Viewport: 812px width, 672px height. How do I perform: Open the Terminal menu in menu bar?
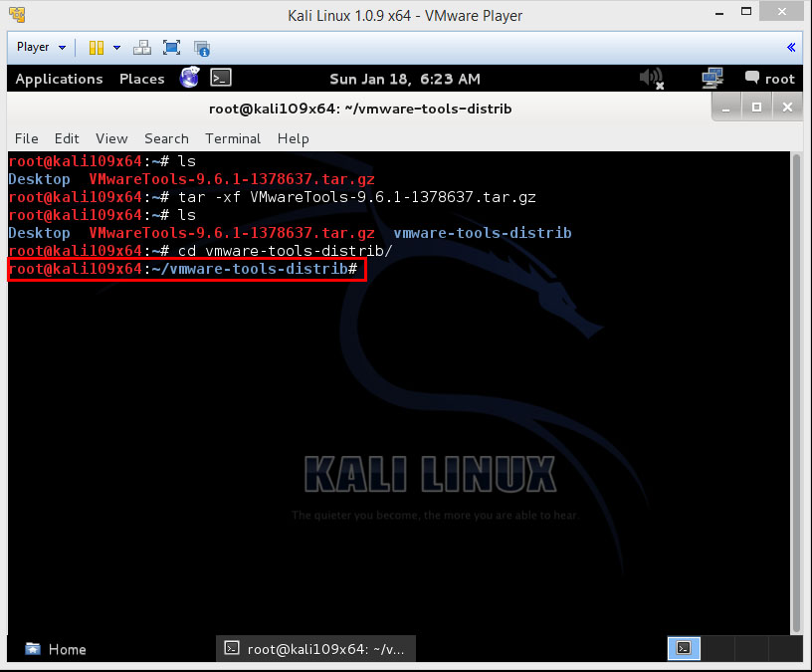233,138
